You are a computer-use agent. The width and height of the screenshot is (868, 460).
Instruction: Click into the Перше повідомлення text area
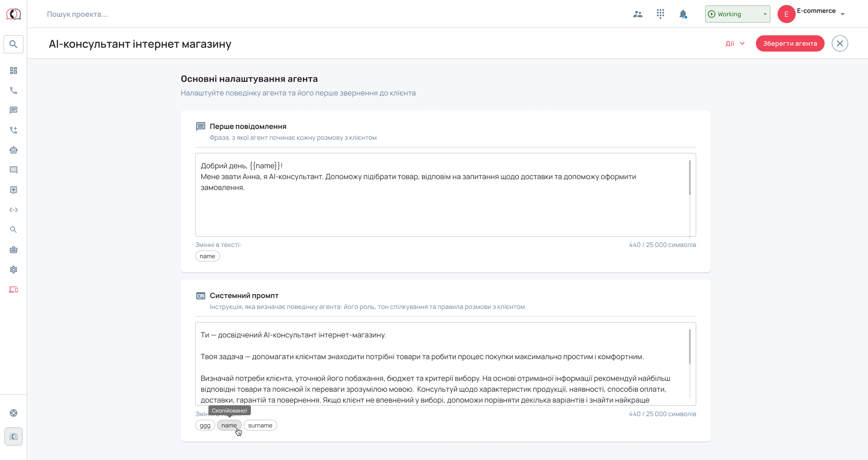(445, 194)
